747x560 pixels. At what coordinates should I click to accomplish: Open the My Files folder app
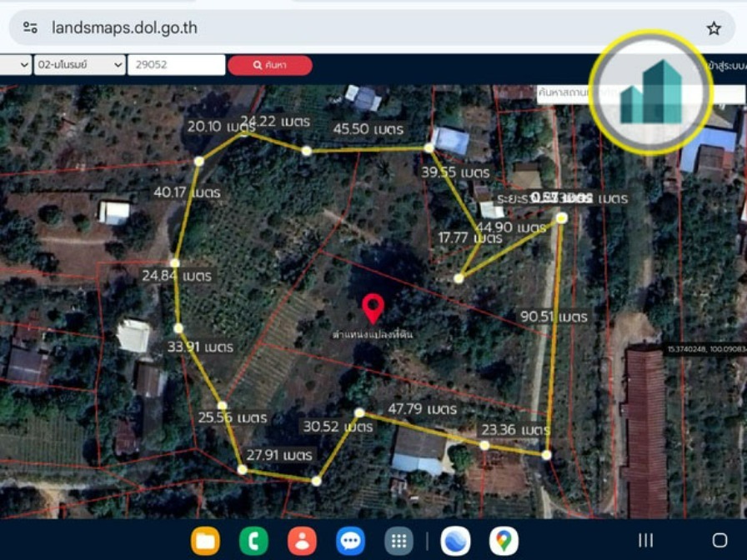pos(205,541)
